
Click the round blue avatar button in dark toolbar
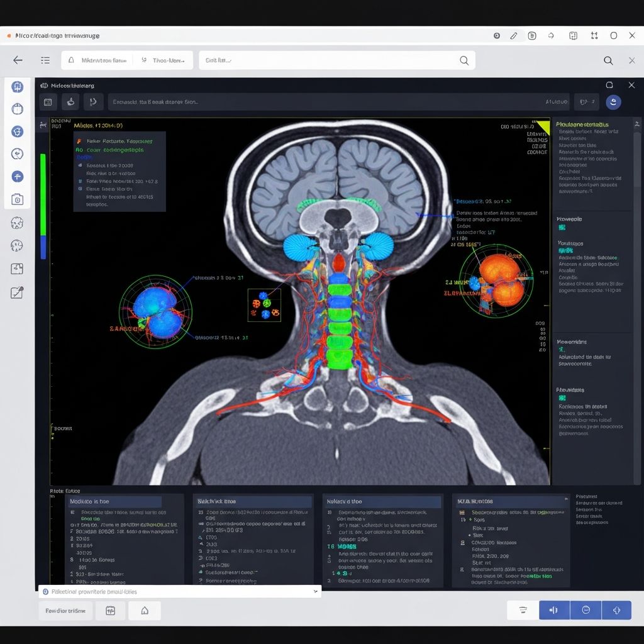[613, 102]
